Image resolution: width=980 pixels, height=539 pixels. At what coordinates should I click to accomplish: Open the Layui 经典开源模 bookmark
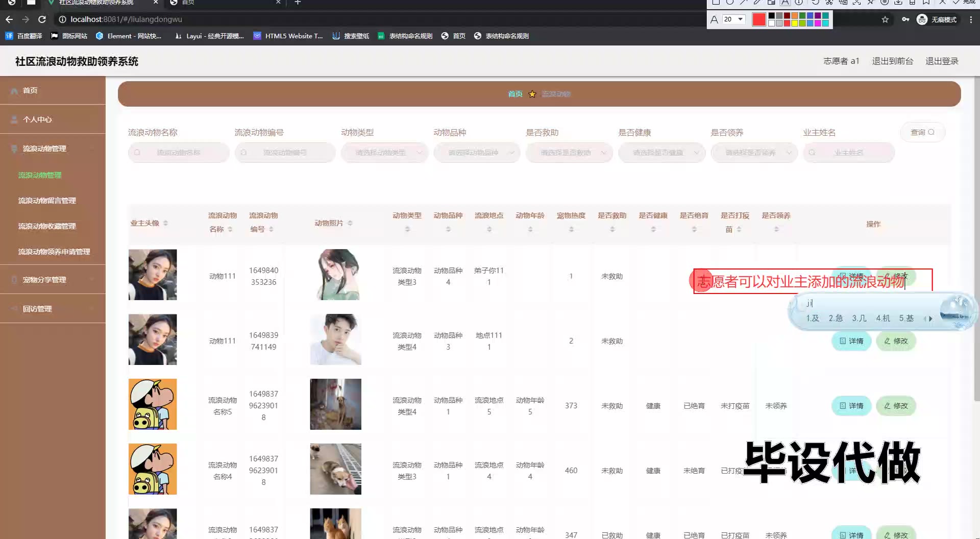[x=209, y=36]
